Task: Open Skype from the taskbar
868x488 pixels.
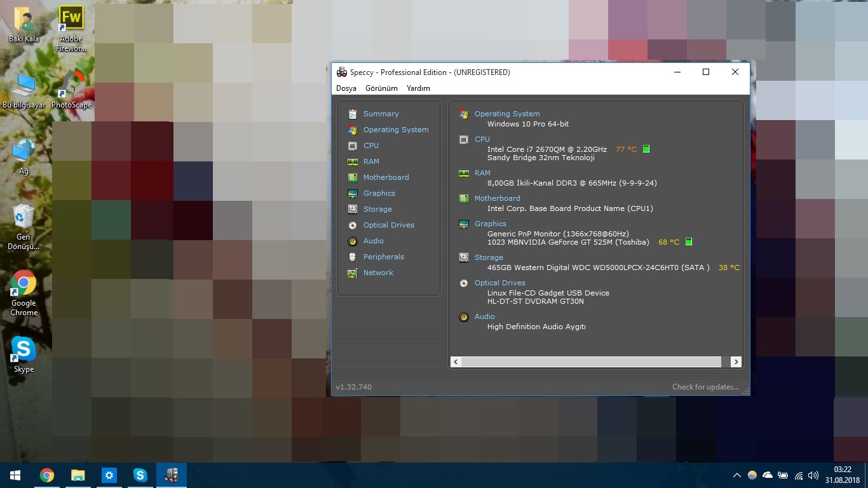Action: pos(140,475)
